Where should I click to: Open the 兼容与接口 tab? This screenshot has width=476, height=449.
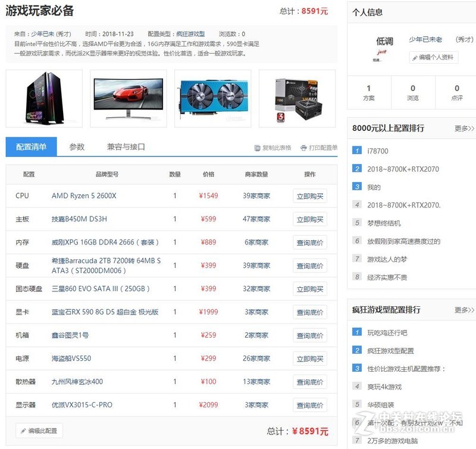coord(126,147)
